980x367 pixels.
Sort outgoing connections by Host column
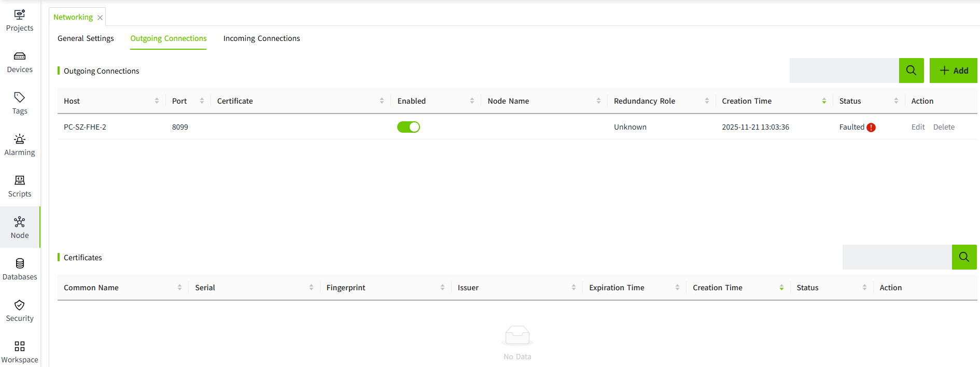pyautogui.click(x=157, y=101)
